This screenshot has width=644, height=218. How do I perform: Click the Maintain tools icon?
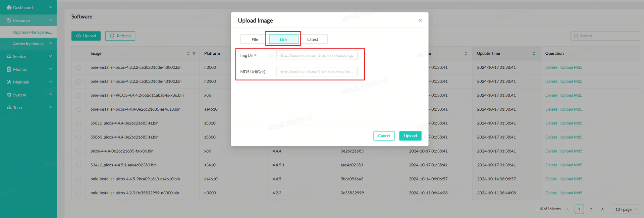pyautogui.click(x=9, y=82)
